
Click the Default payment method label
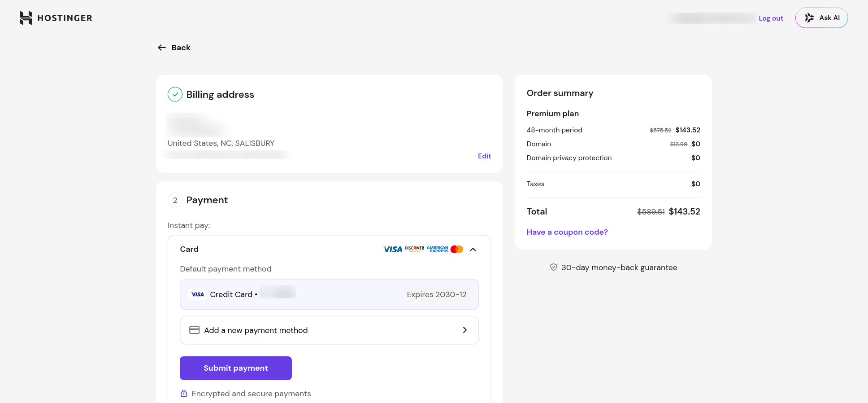tap(226, 269)
